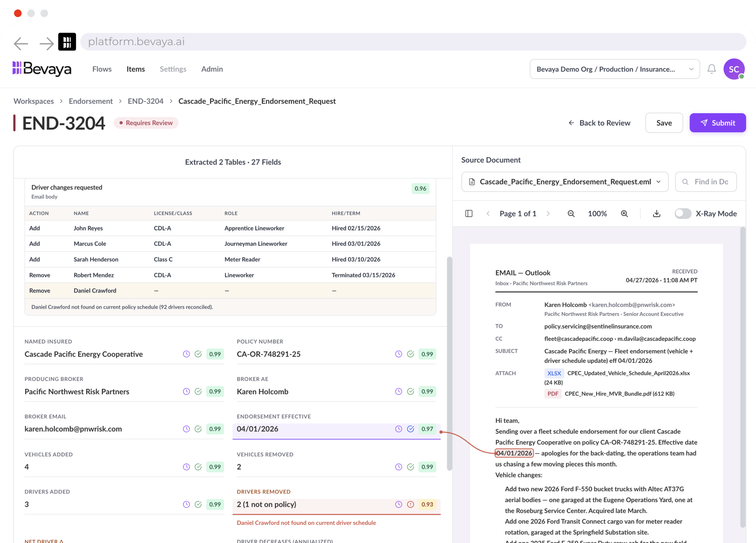Go to previous document page

[x=488, y=213]
